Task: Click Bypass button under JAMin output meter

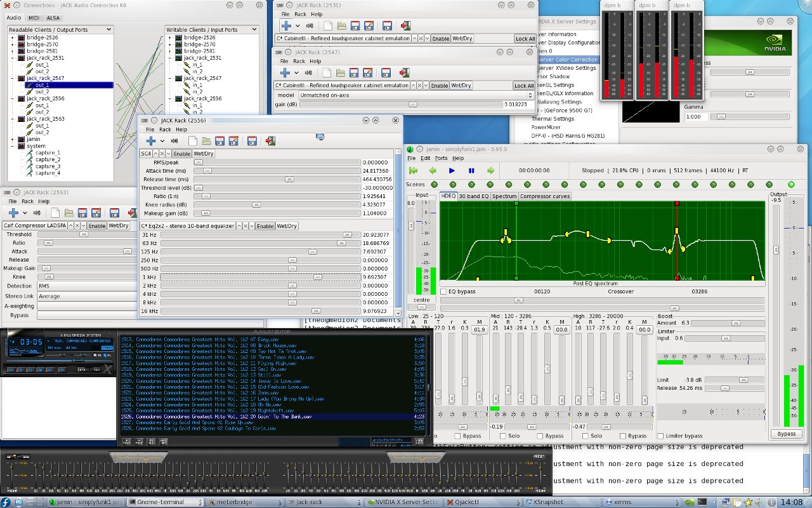Action: 787,434
